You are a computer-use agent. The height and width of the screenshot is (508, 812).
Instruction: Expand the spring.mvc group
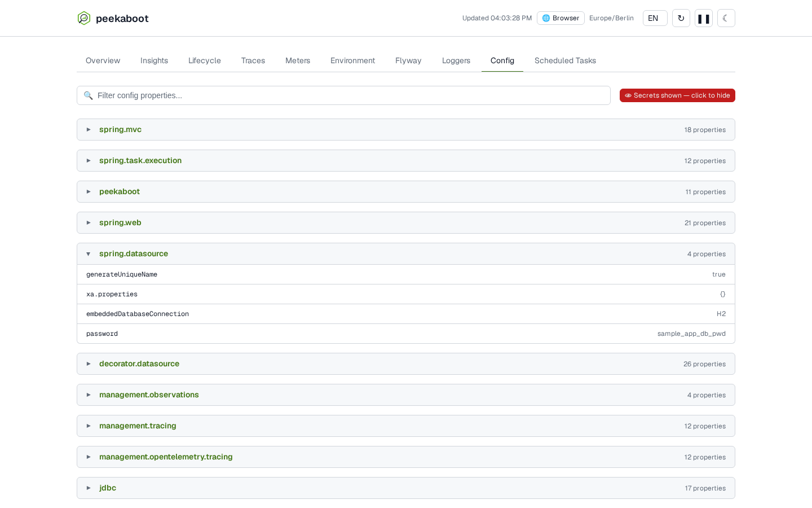pos(406,130)
